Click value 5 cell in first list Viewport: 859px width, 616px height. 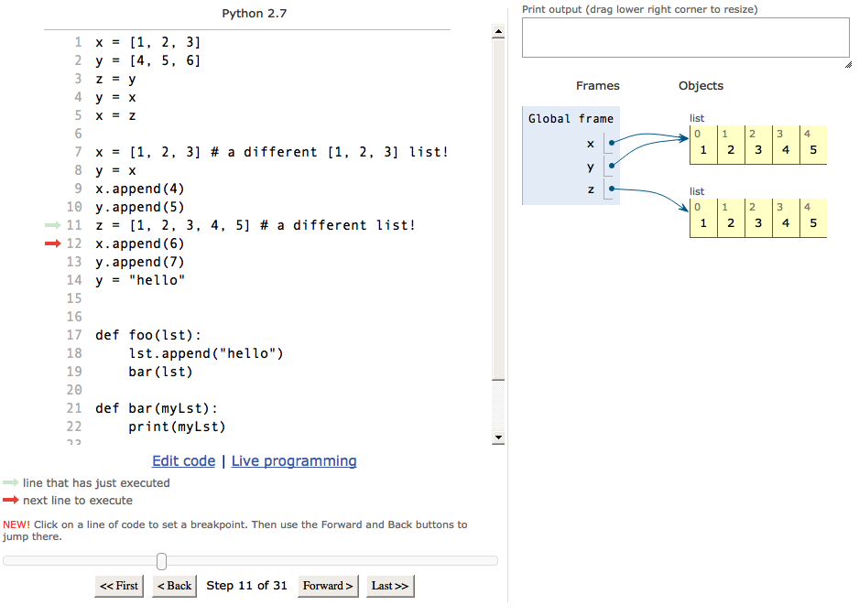pos(813,146)
